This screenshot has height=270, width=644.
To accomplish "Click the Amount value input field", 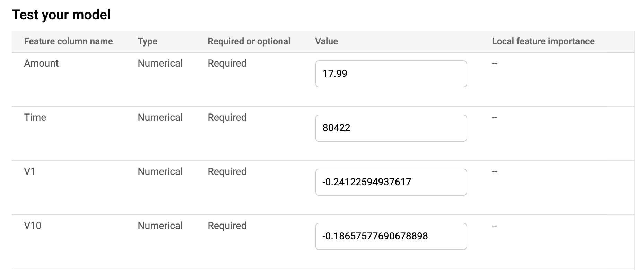I will point(391,74).
